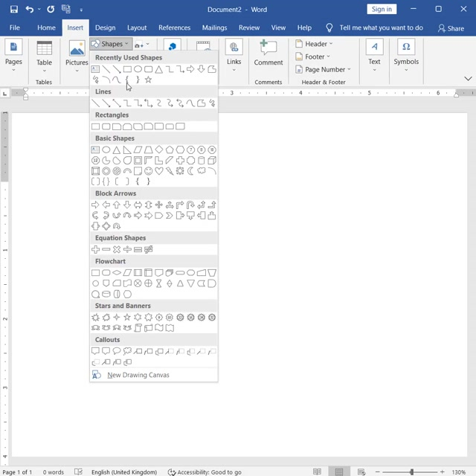Switch to the Design tab
Viewport: 476px width, 476px height.
[105, 28]
